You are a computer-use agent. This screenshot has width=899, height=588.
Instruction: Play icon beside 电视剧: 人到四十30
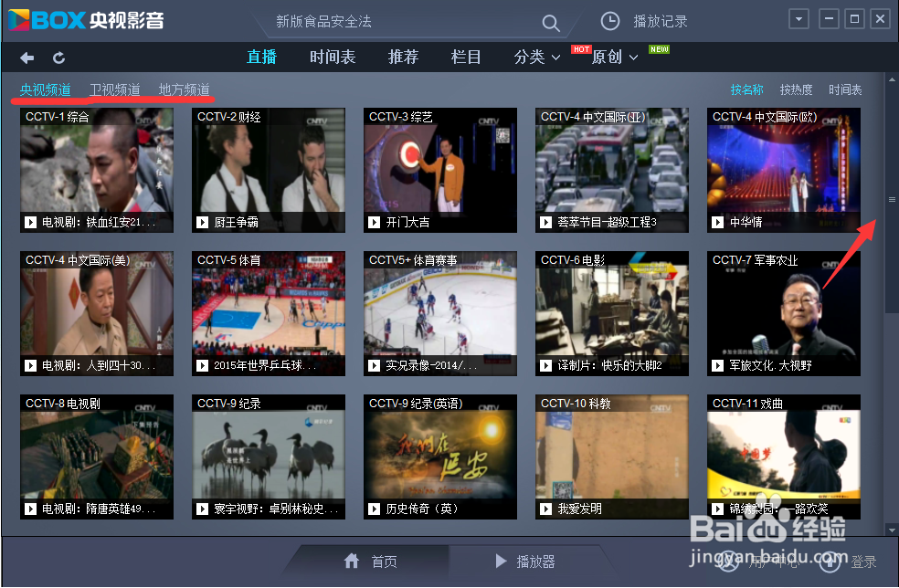(x=30, y=365)
